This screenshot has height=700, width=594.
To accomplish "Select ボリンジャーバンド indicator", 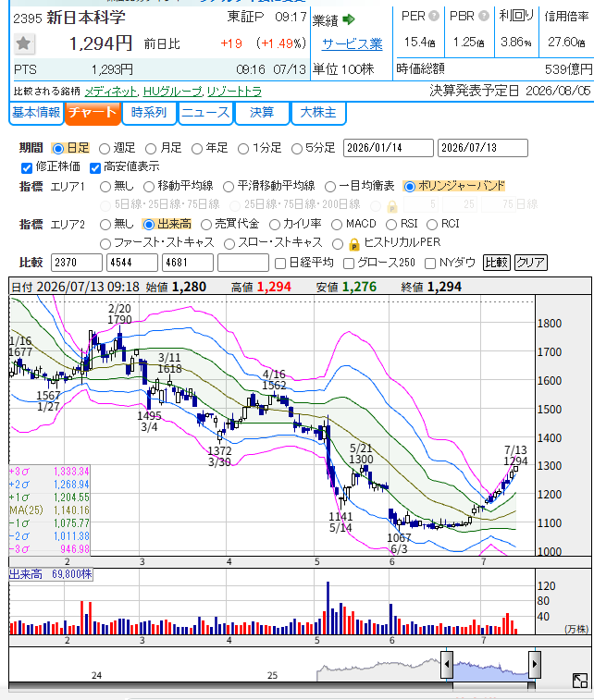I will click(x=409, y=186).
